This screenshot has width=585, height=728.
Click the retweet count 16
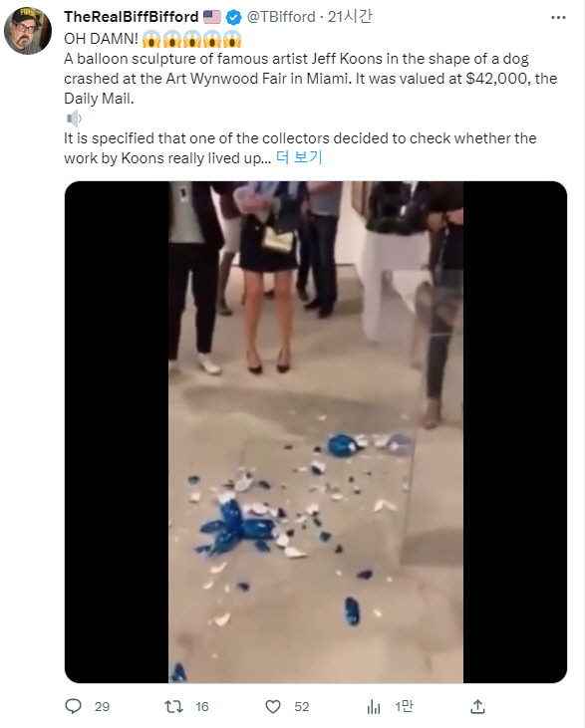coord(202,707)
